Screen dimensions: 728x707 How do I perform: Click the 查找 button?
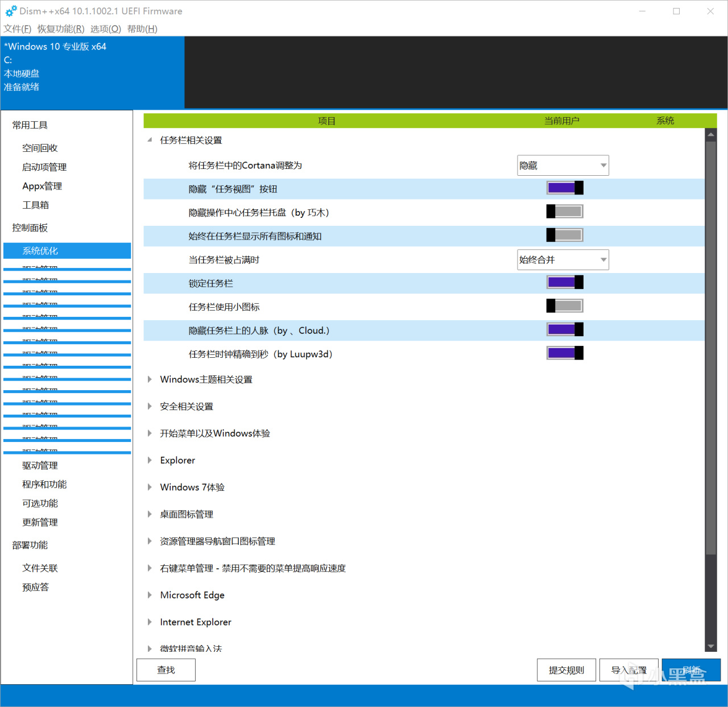coord(166,670)
